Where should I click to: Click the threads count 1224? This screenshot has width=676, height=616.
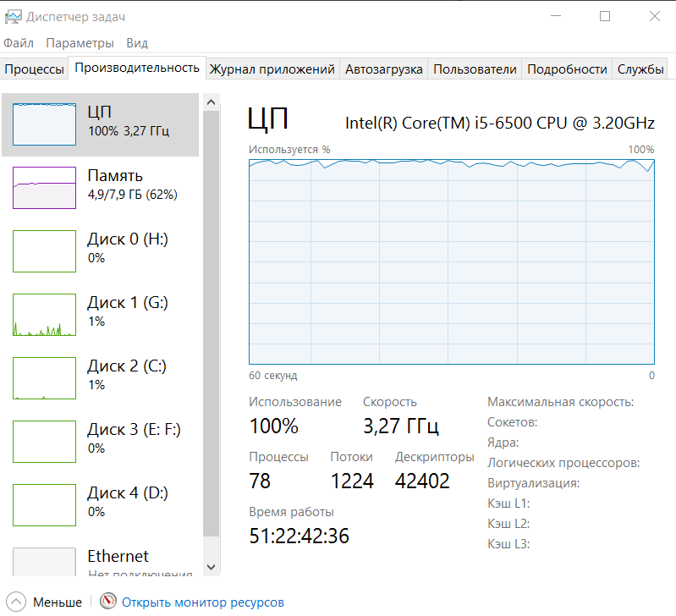click(352, 481)
